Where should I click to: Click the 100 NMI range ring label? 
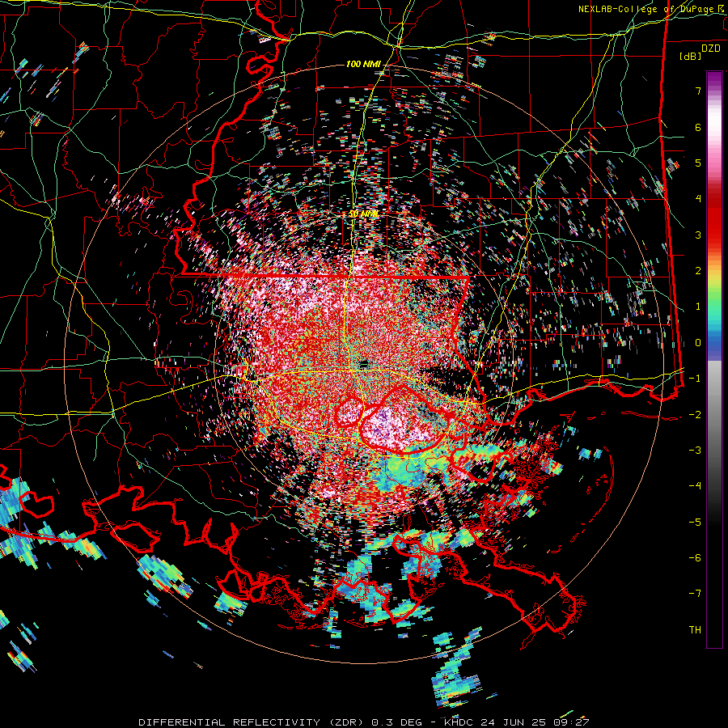point(363,64)
